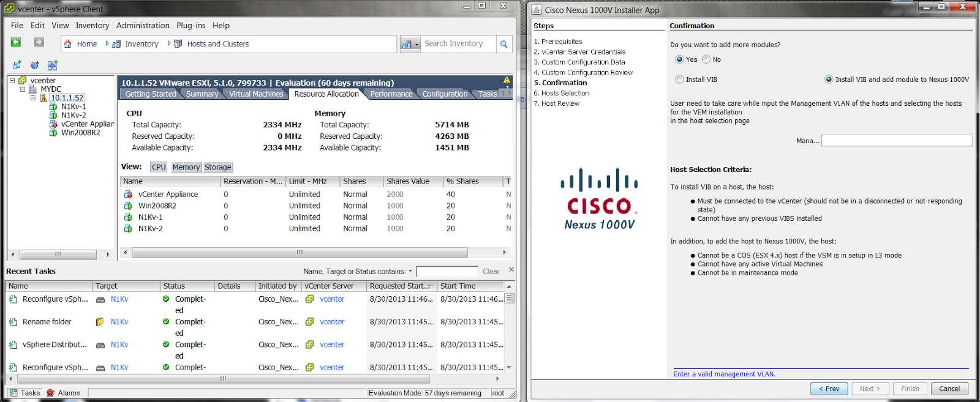
Task: Click the MYDC datacenter icon
Action: pos(33,89)
